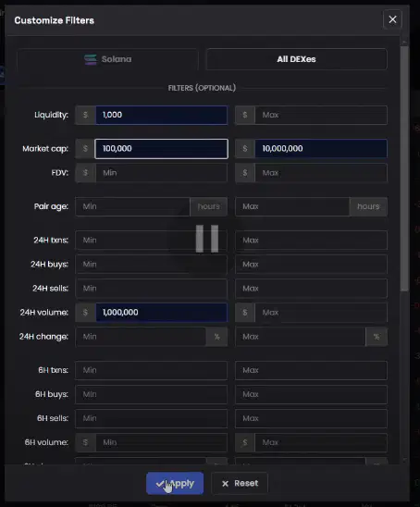Click the Pair age Max hours field
The height and width of the screenshot is (507, 420).
(x=292, y=206)
